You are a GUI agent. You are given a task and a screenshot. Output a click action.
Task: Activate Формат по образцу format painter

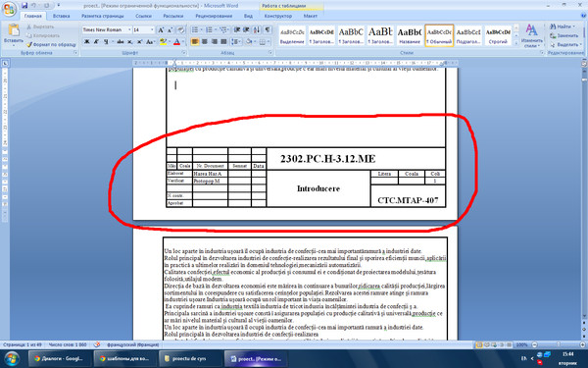point(51,44)
